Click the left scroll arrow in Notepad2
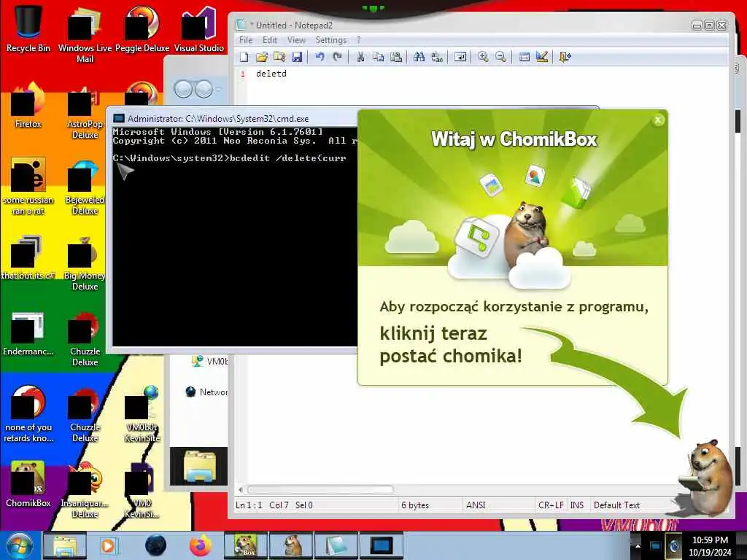Image resolution: width=747 pixels, height=560 pixels. [241, 489]
